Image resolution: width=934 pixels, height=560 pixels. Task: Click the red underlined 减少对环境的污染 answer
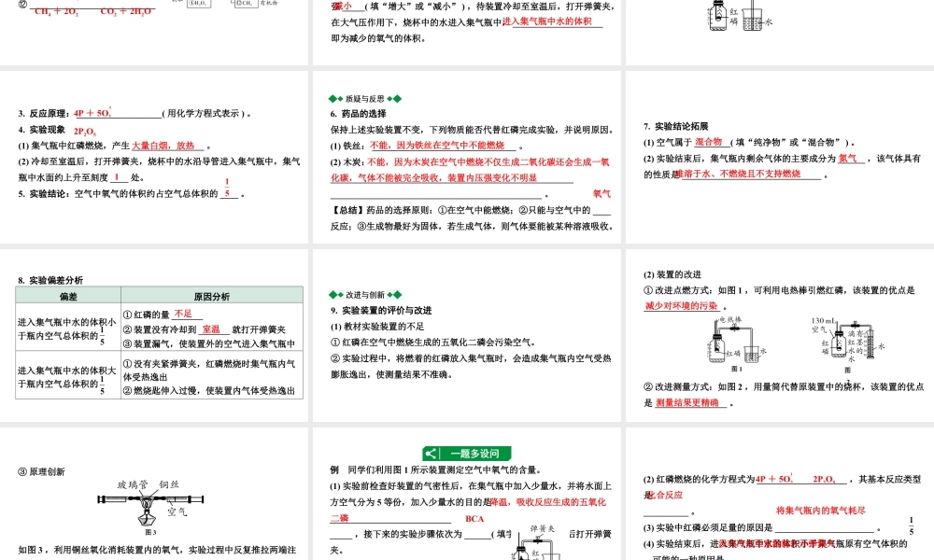pos(682,305)
